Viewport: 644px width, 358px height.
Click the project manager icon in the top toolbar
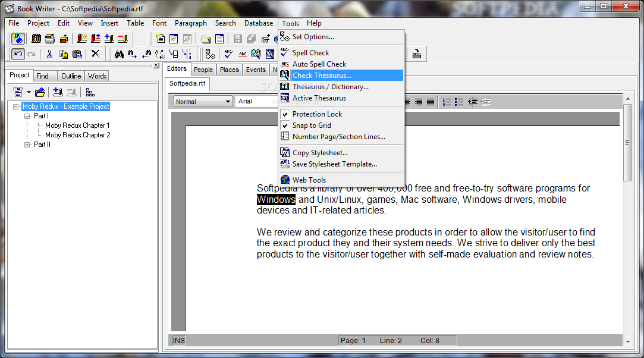(x=18, y=39)
